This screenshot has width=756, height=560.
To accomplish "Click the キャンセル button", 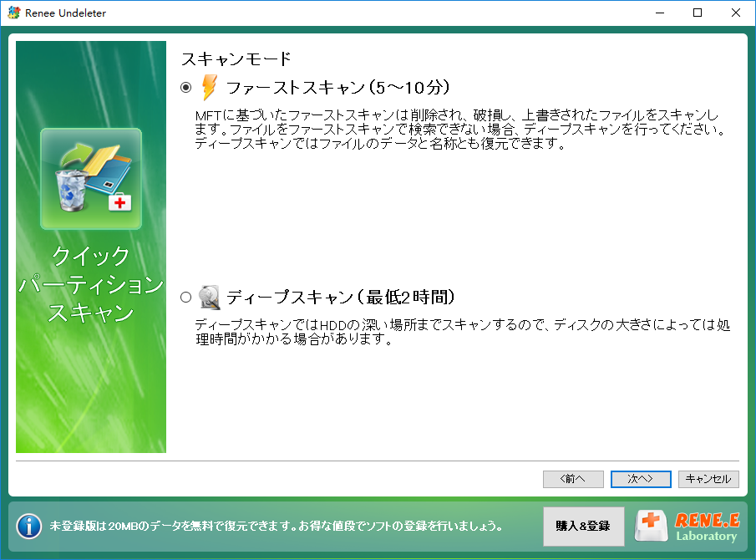I will pos(708,479).
